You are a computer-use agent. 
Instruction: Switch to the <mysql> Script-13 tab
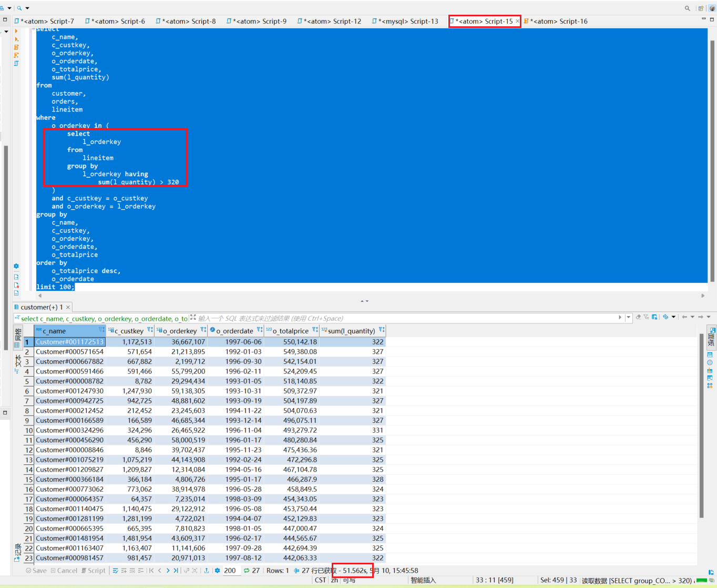coord(405,21)
